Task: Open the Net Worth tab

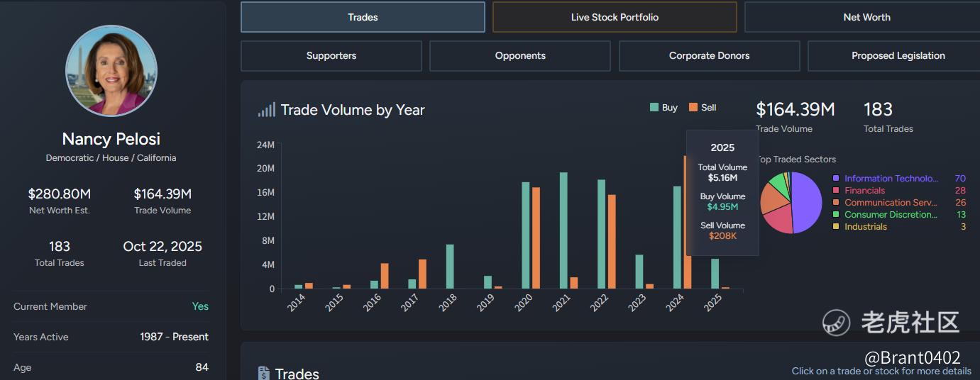Action: coord(866,17)
